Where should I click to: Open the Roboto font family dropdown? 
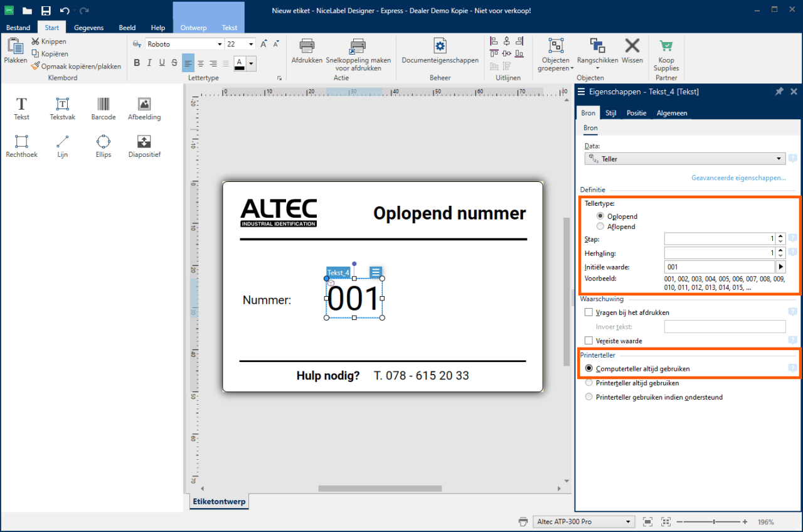click(220, 44)
